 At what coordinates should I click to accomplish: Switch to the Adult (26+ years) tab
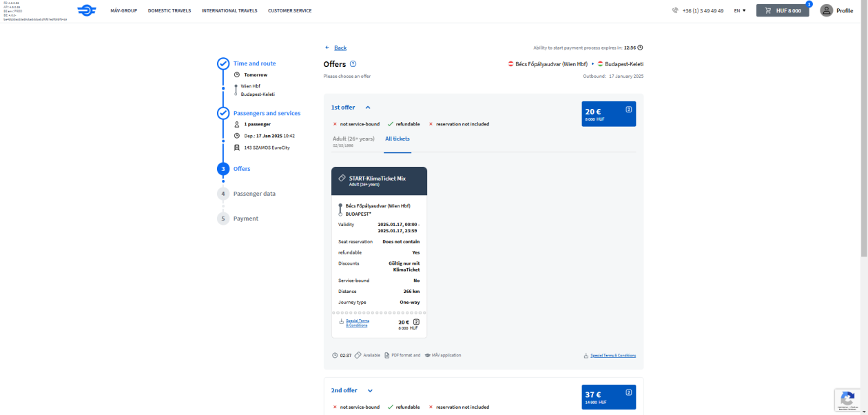[x=353, y=140]
